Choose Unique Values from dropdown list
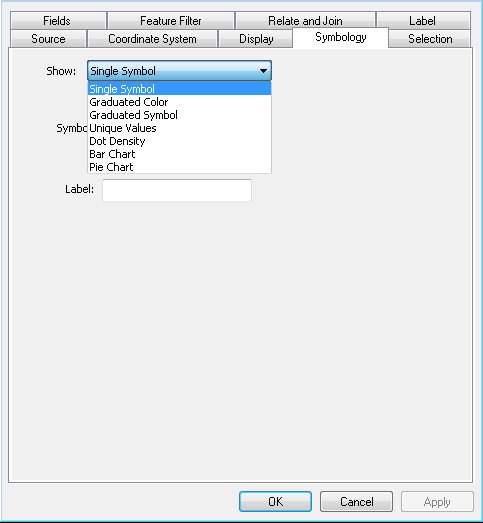The height and width of the screenshot is (523, 483). click(179, 128)
